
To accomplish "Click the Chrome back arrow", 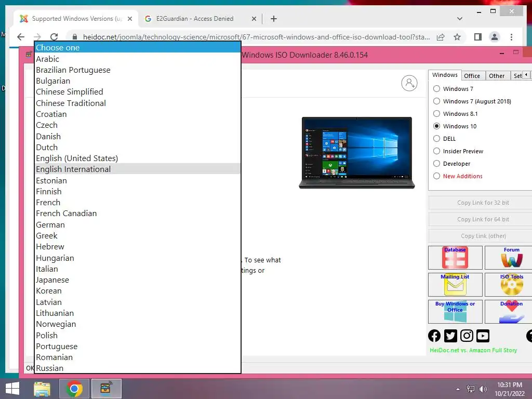I will [21, 37].
